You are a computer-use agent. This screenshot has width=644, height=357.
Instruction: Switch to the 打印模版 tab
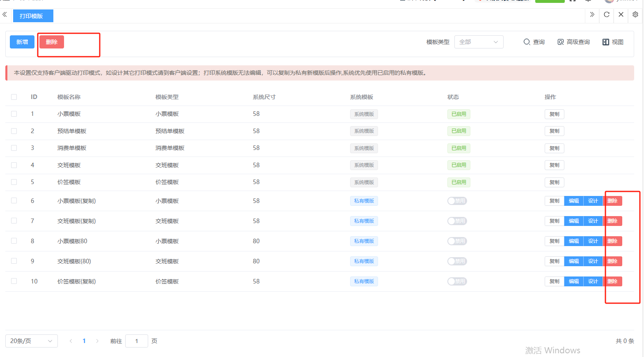pos(33,16)
